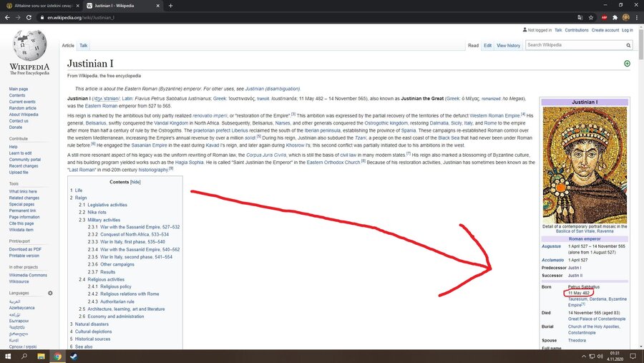Image resolution: width=644 pixels, height=363 pixels.
Task: Click the Justinian mosaic portrait image
Action: pyautogui.click(x=585, y=165)
